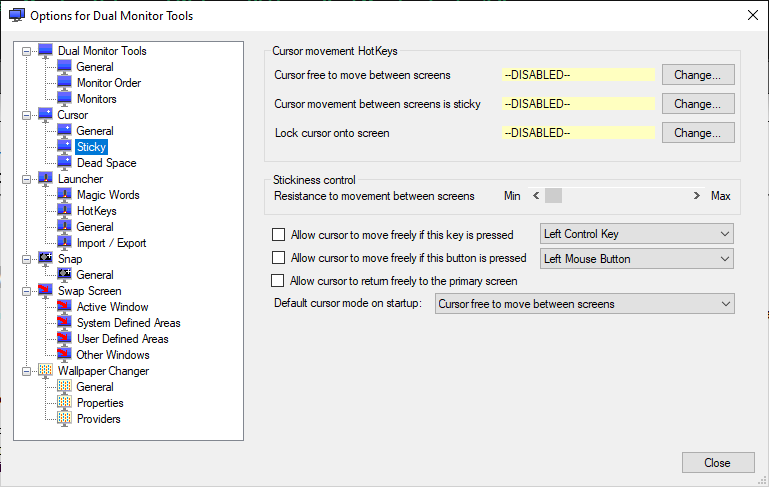Click the resistance slider thumb
Screen dimensions: 769x487
click(x=553, y=196)
